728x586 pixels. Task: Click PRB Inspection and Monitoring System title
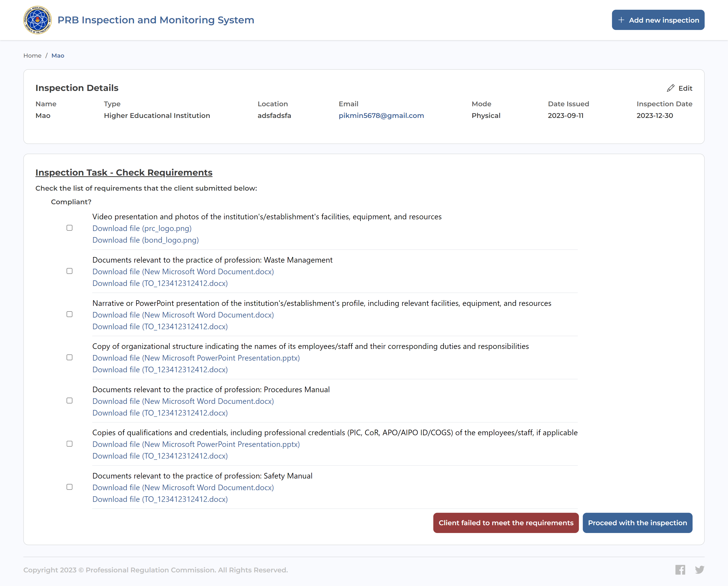(156, 20)
